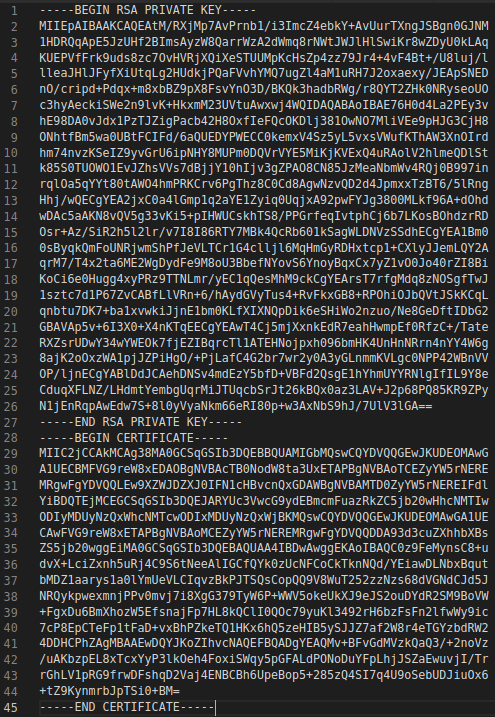495x717 pixels.
Task: Place cursor in line starting with Hhj/wQECgYEA2jxC
Action: tap(264, 200)
